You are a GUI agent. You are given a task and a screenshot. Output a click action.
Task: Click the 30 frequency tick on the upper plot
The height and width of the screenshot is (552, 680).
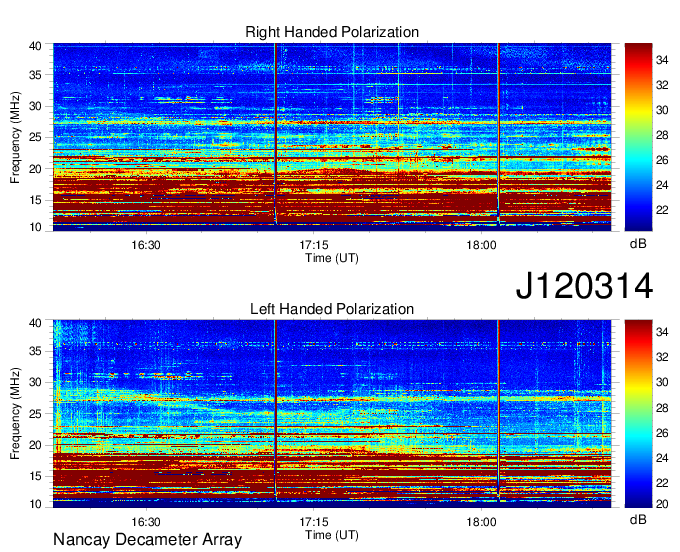pyautogui.click(x=35, y=106)
